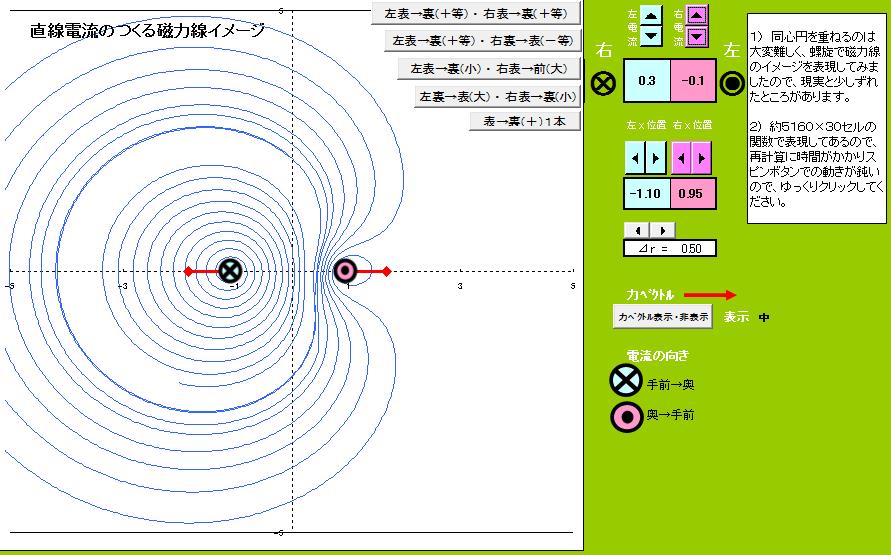The image size is (891, 555).
Task: Click the 手前→奥 legend crossed-circle icon
Action: coord(626,380)
